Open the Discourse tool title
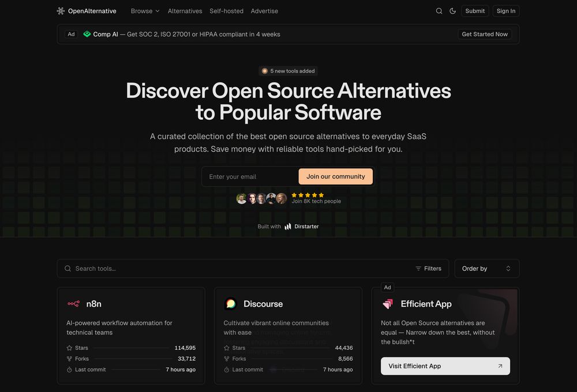This screenshot has width=577, height=392. click(263, 304)
